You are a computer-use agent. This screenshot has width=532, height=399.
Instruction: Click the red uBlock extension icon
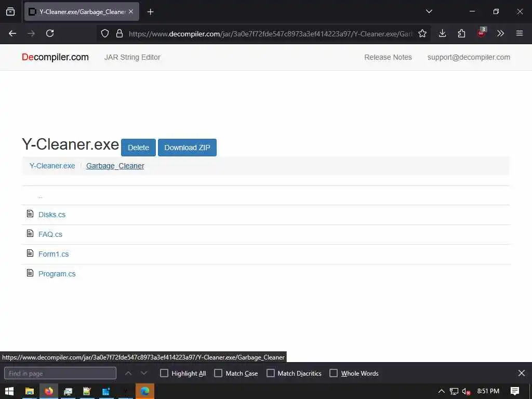(481, 33)
